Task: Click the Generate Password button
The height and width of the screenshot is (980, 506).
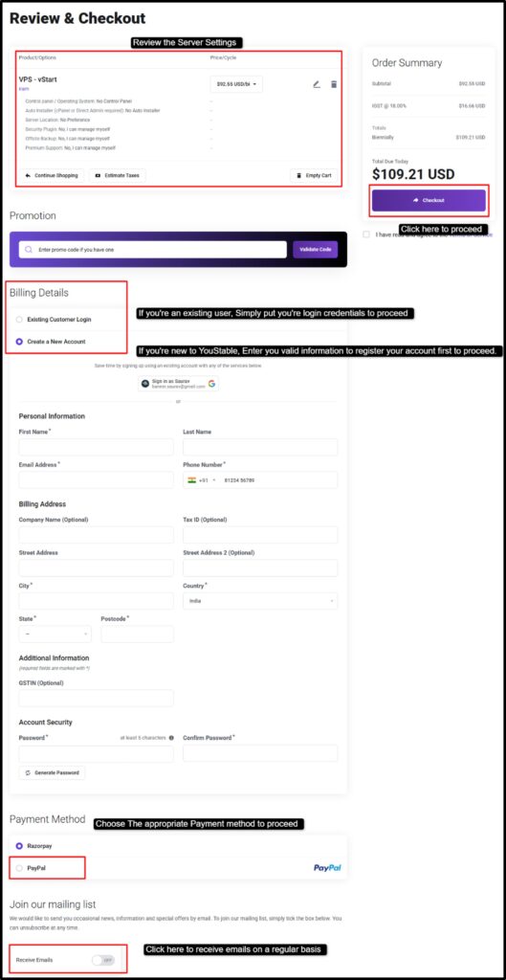Action: [53, 773]
